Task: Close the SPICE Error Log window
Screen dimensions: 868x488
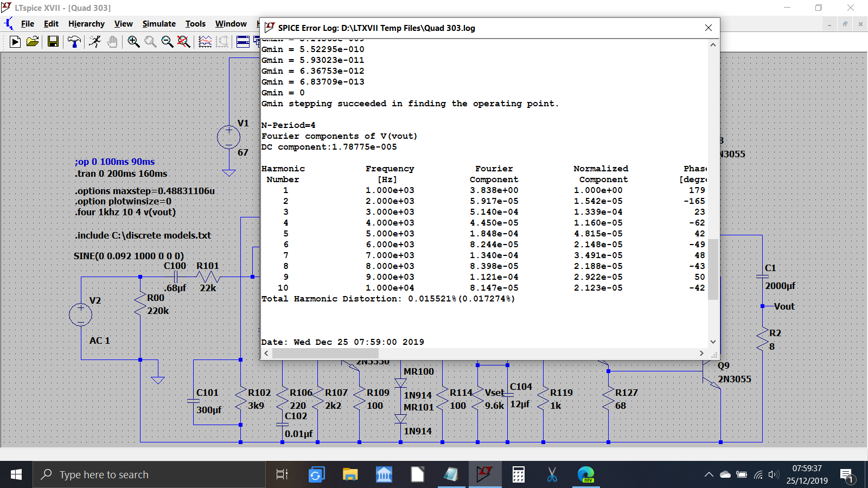Action: 709,28
